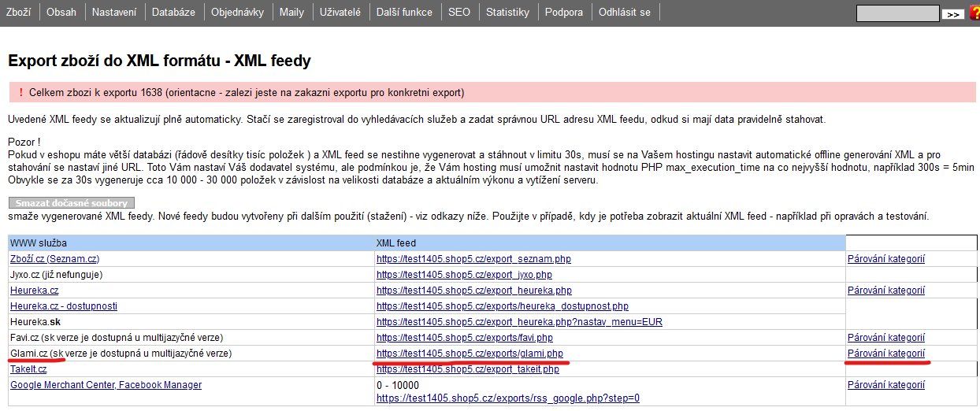Image resolution: width=980 pixels, height=411 pixels.
Task: Open Párování kategorií in Zboží.cz row
Action: point(886,259)
